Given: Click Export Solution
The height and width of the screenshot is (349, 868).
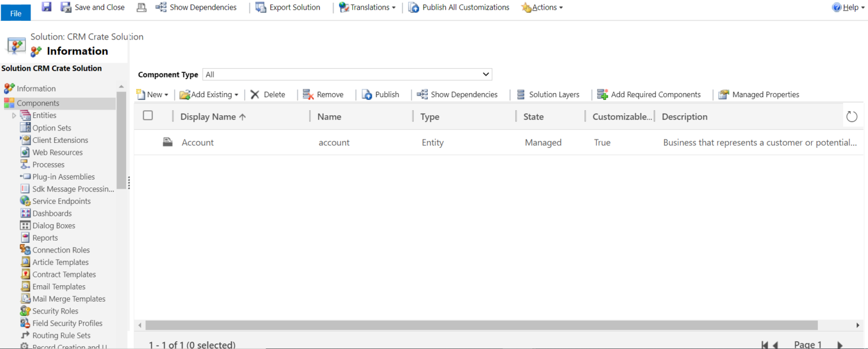Looking at the screenshot, I should click(x=288, y=7).
